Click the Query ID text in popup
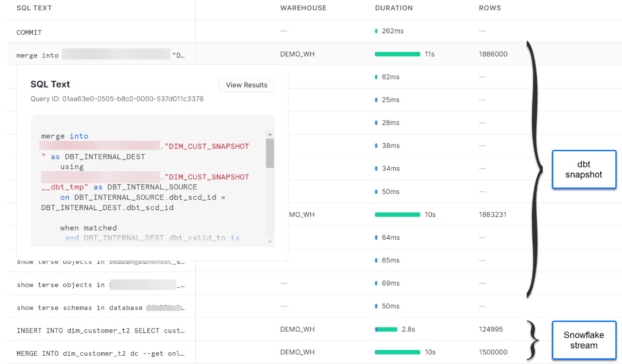 pos(117,99)
